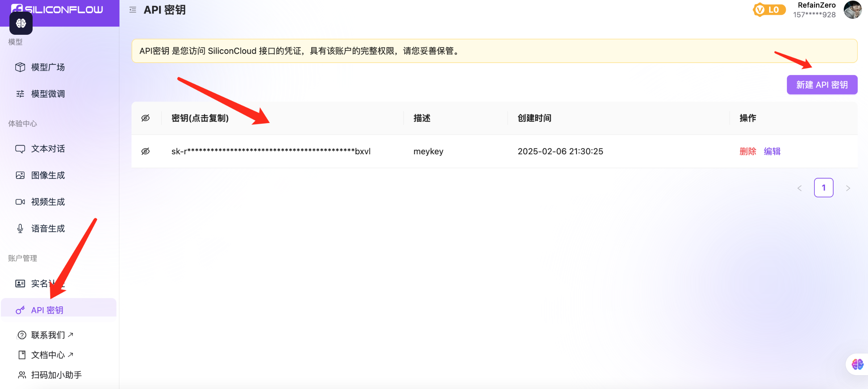Select page 1 in pagination

click(824, 188)
